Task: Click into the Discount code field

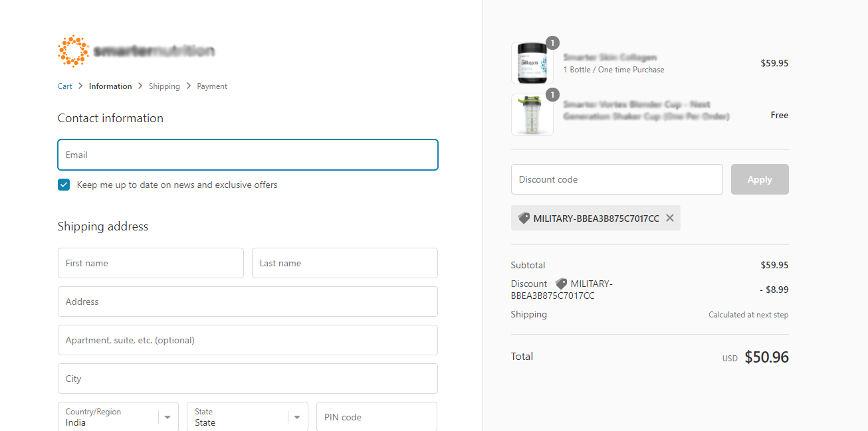Action: coord(616,179)
